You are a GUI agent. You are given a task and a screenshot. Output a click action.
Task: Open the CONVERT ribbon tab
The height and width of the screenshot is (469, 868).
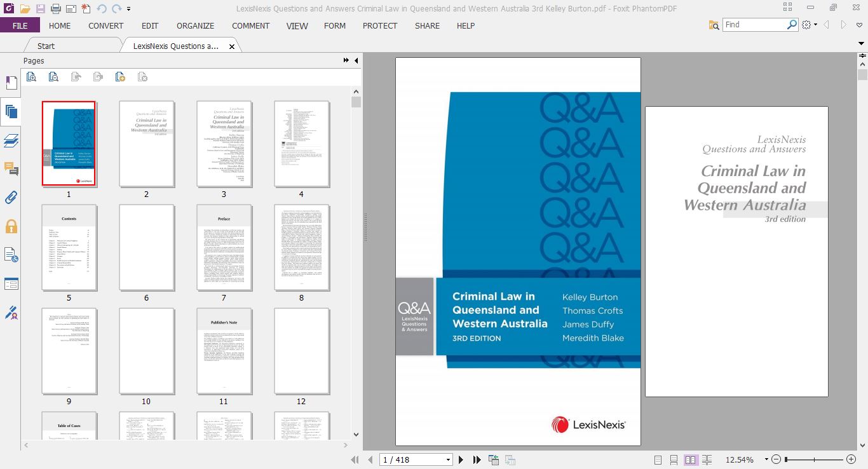pos(106,25)
